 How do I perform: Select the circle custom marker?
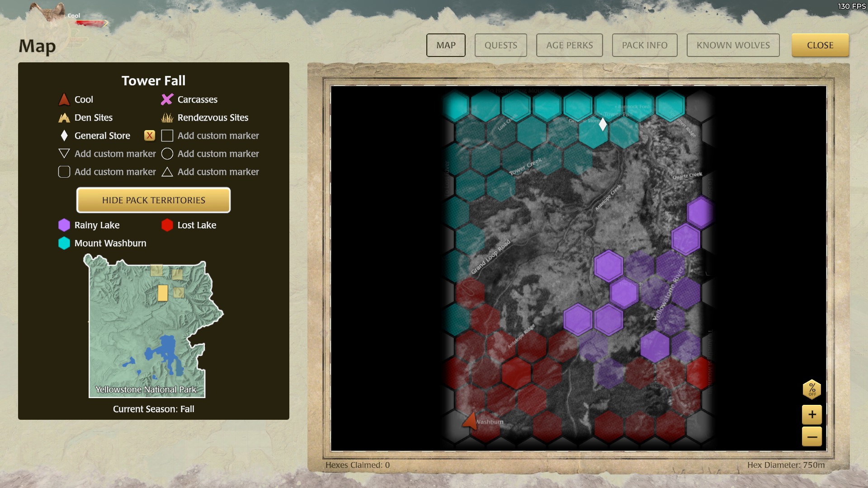167,154
